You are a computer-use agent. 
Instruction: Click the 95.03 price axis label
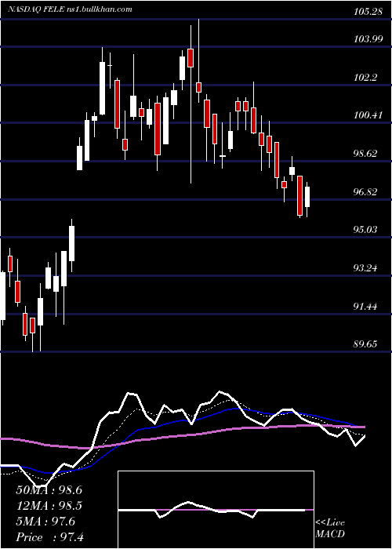tap(366, 229)
